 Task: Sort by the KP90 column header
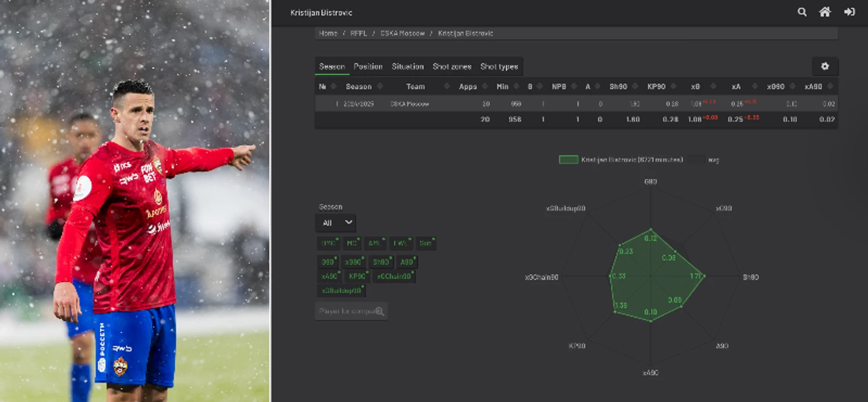coord(656,87)
